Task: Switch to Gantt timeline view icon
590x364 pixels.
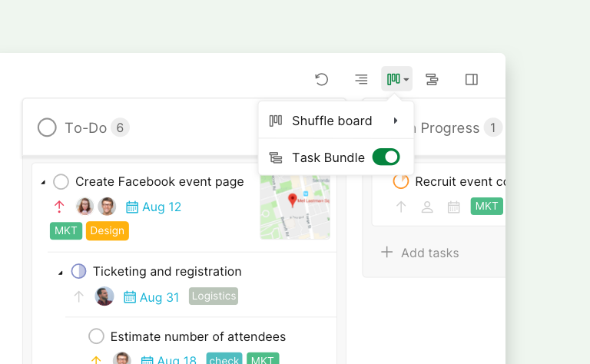Action: pos(432,79)
